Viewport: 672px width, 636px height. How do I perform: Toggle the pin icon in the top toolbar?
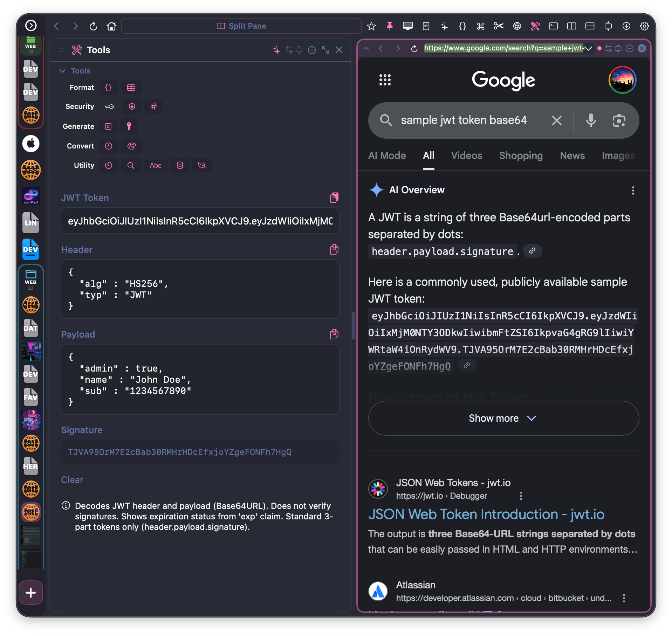click(x=389, y=26)
